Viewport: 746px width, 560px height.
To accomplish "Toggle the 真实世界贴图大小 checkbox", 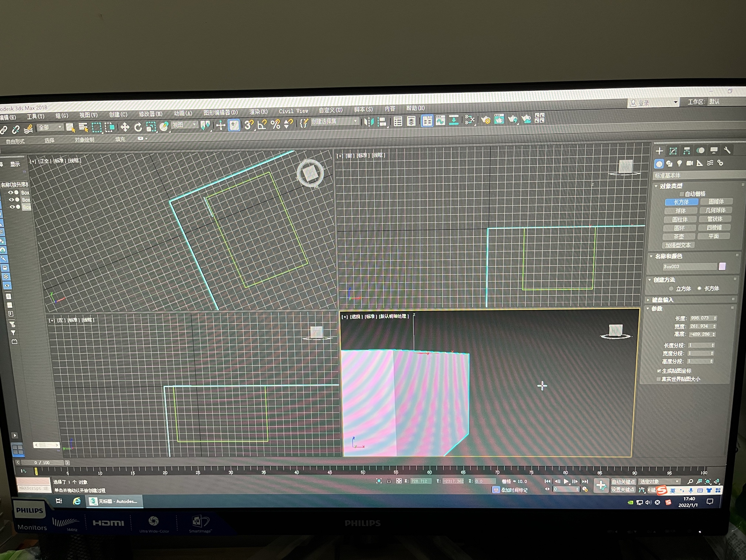I will click(658, 379).
